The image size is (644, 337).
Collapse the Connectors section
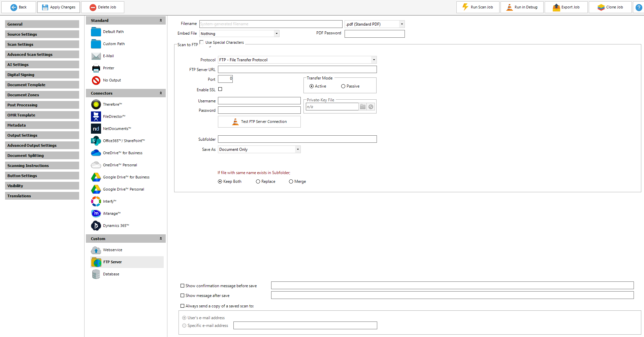click(161, 93)
